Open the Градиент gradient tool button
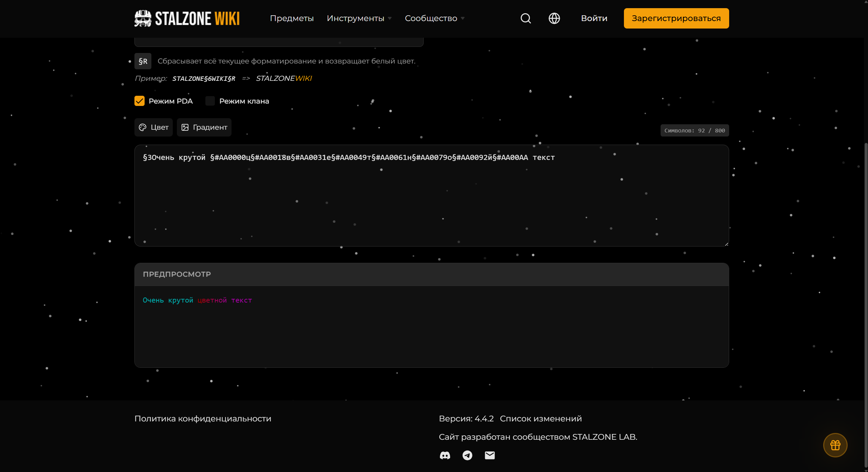 pos(204,127)
